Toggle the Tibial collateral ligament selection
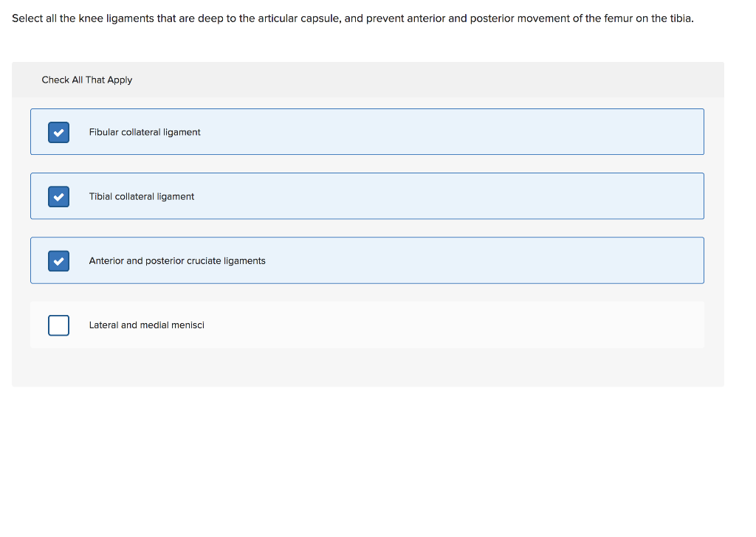 click(58, 196)
